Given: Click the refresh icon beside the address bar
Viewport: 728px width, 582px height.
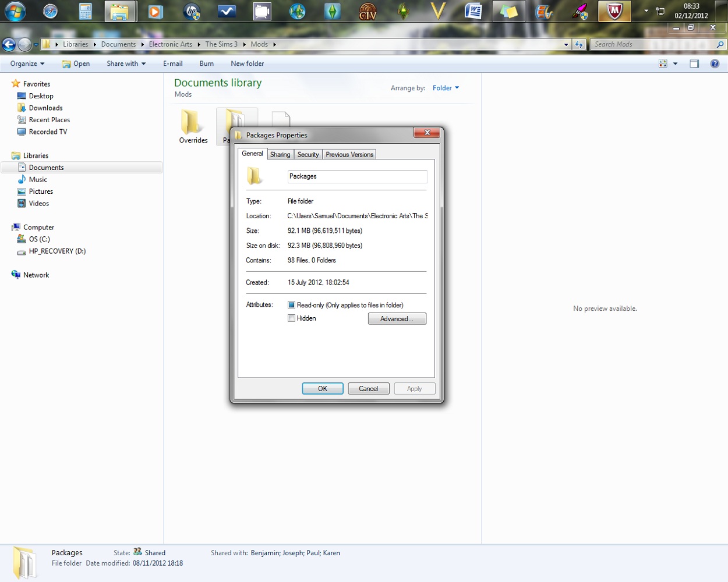Looking at the screenshot, I should pos(579,44).
